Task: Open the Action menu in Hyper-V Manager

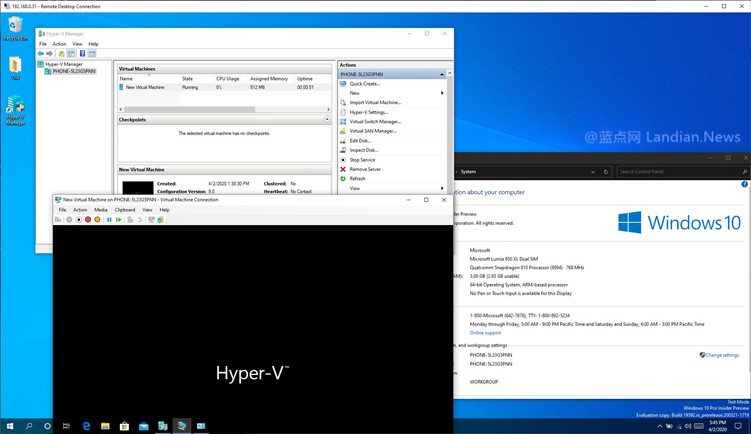Action: point(59,44)
